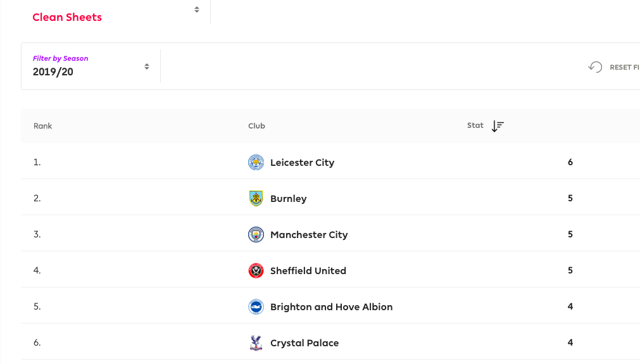
Task: Click the Leicester City club crest
Action: click(x=256, y=163)
